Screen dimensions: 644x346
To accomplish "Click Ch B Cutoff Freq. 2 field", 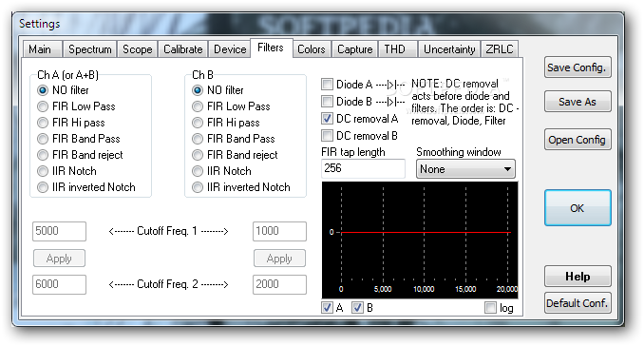I will click(279, 284).
